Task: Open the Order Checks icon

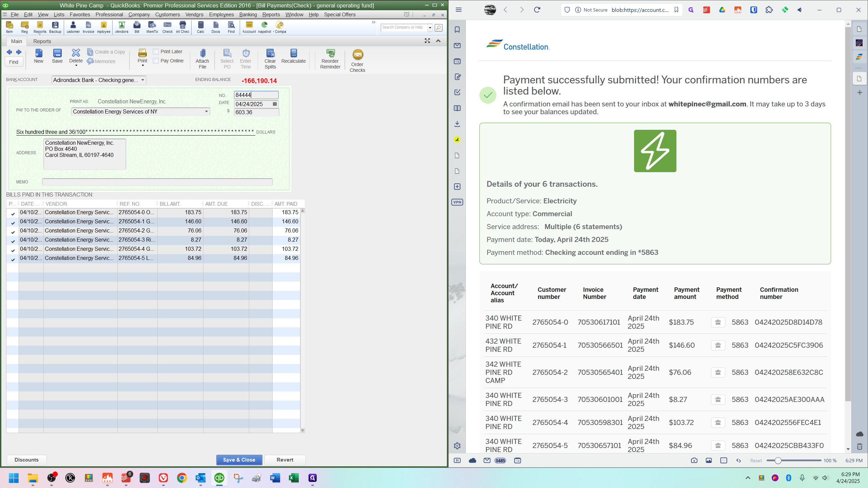Action: [x=357, y=55]
